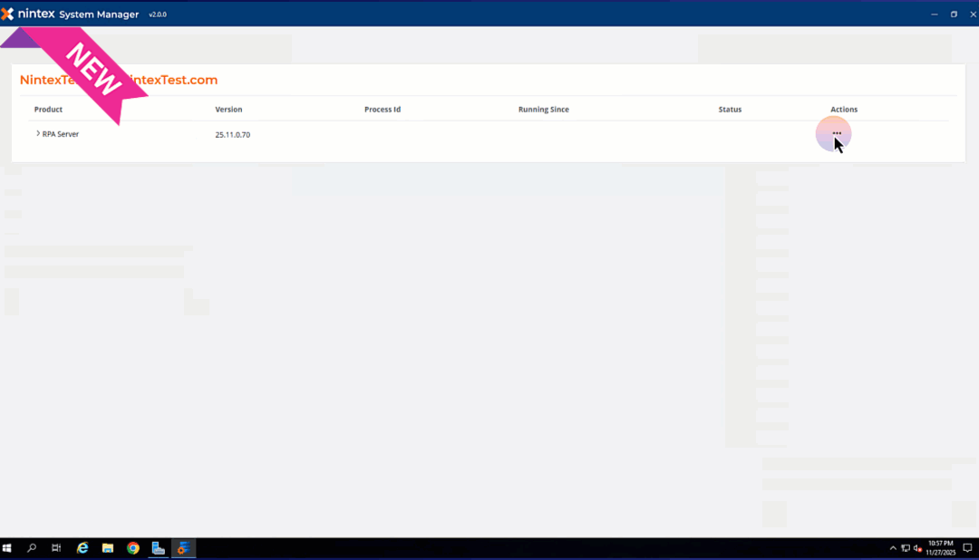Click the Version column header

tap(228, 110)
